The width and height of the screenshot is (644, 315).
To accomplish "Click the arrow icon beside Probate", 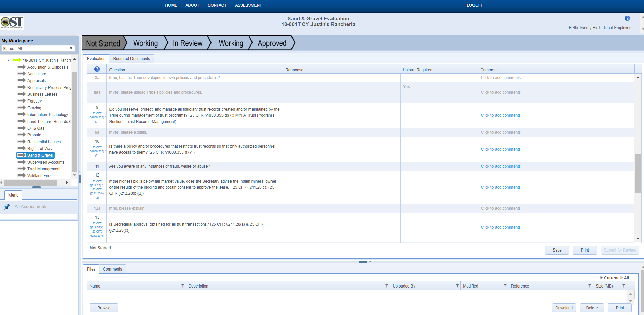I will [x=22, y=135].
